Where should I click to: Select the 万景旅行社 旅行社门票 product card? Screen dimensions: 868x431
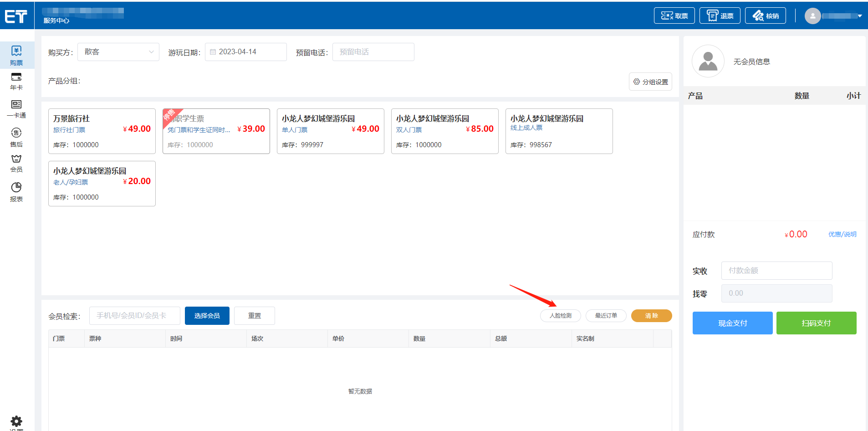(x=102, y=131)
